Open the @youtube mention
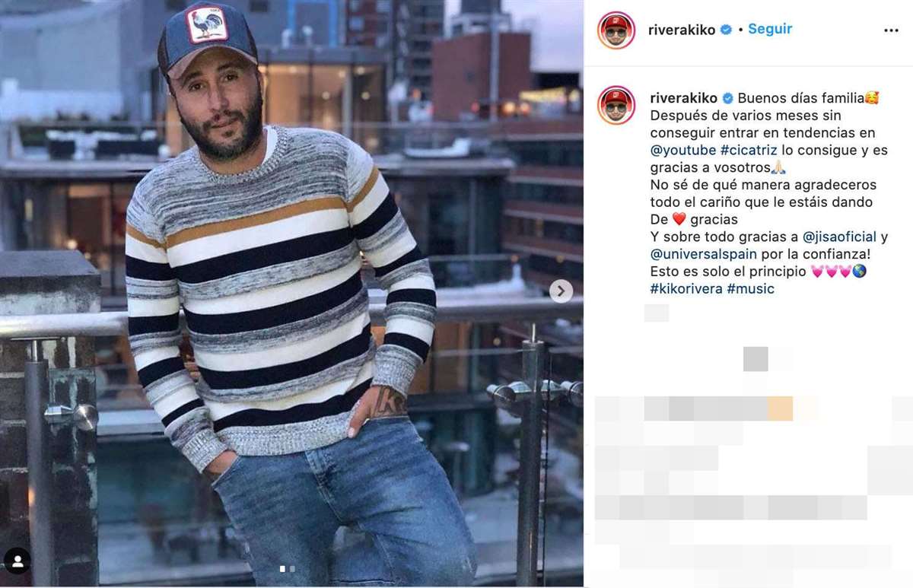Image resolution: width=913 pixels, height=588 pixels. (683, 151)
